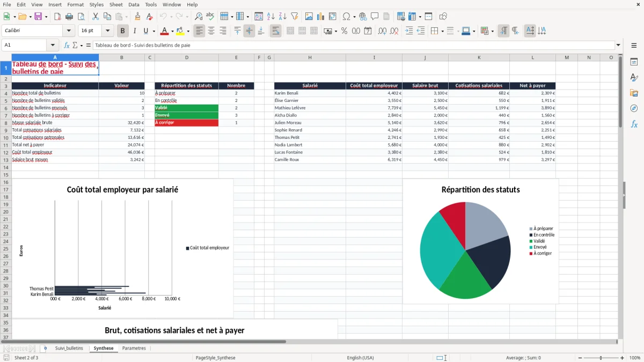Open the sidebar Properties panel icon
Screen dimensions: 644x362
(x=634, y=62)
